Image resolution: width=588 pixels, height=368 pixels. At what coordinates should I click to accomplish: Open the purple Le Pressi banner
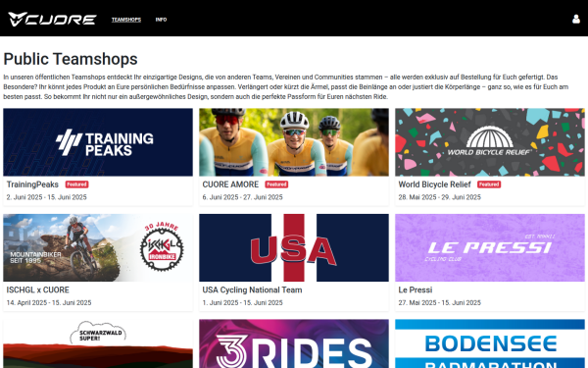click(x=490, y=248)
